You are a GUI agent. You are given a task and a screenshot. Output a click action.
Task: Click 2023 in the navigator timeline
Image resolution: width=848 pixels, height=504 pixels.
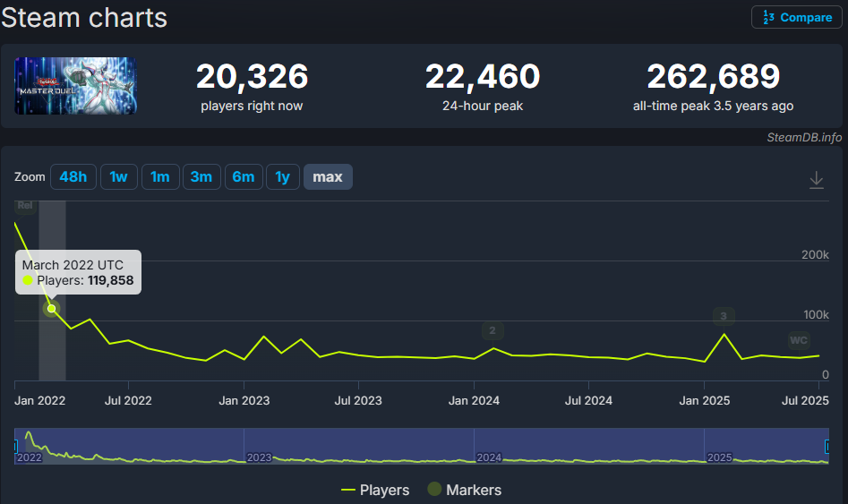pos(259,457)
